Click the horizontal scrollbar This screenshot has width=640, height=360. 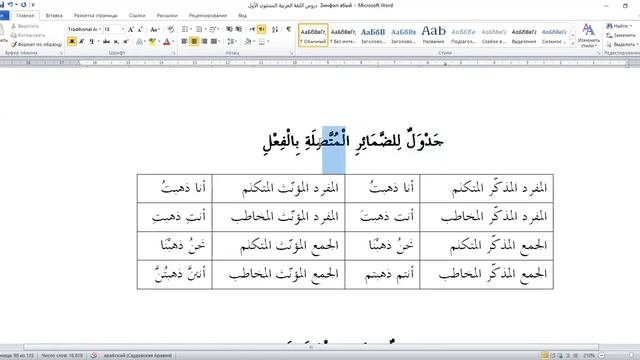tap(311, 347)
